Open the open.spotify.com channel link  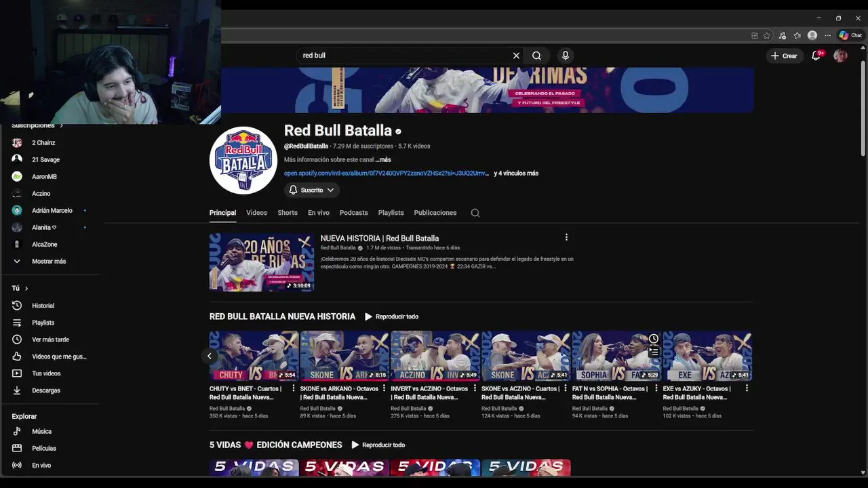click(x=386, y=174)
